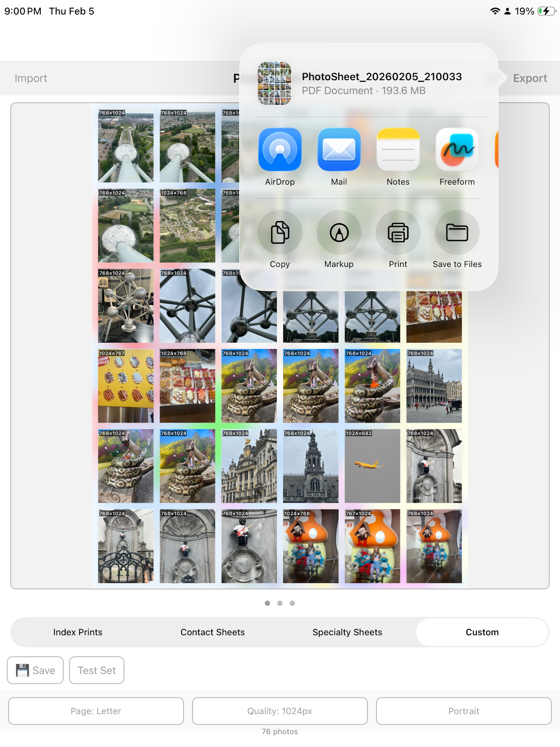560x747 pixels.
Task: Go to the third page dot
Action: (x=292, y=603)
